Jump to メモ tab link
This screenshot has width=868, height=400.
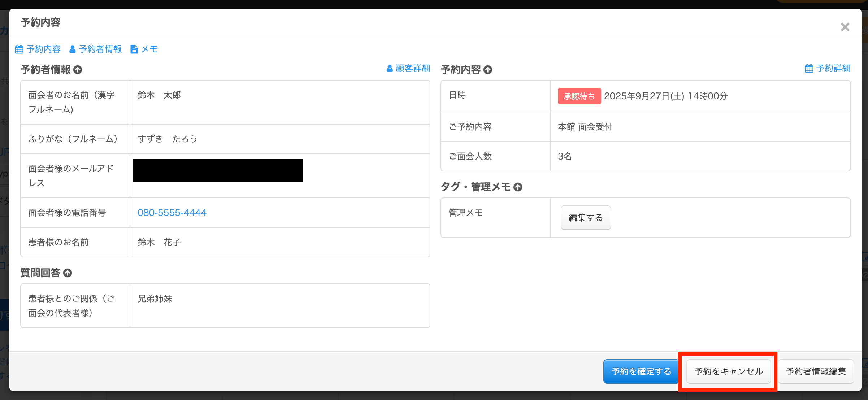(149, 49)
